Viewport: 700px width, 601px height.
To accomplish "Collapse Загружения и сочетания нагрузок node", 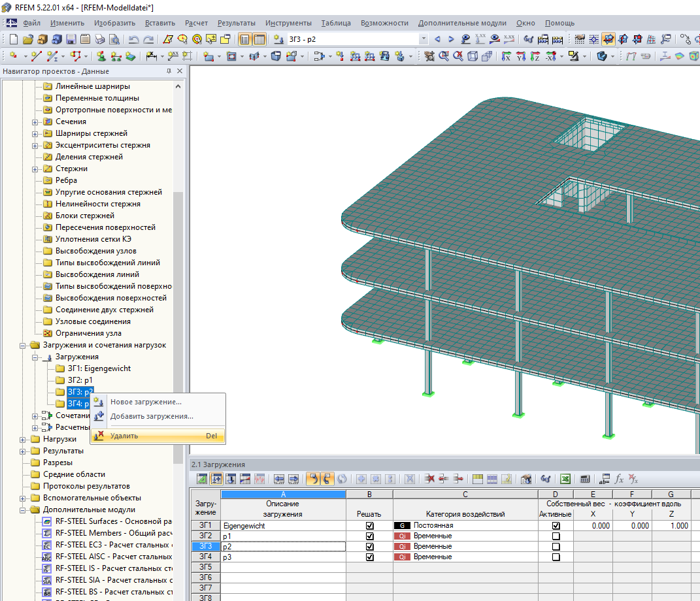I will pos(22,346).
